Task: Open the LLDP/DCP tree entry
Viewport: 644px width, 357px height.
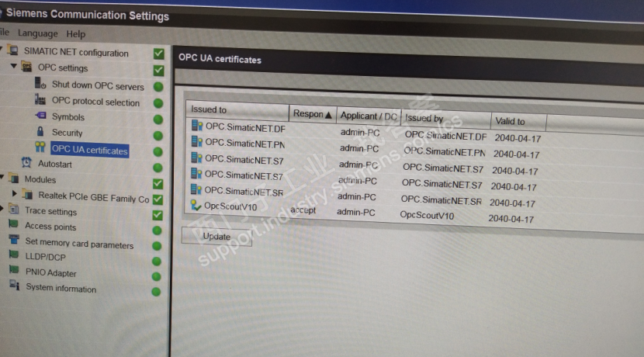Action: (x=46, y=257)
